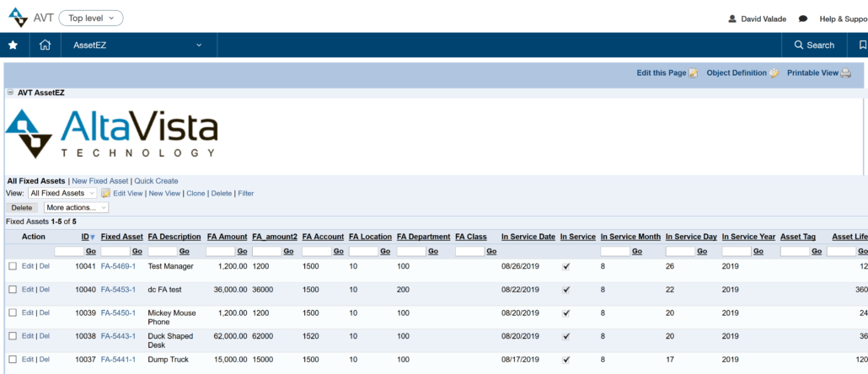Open fixed asset FA-5443-1

[118, 336]
